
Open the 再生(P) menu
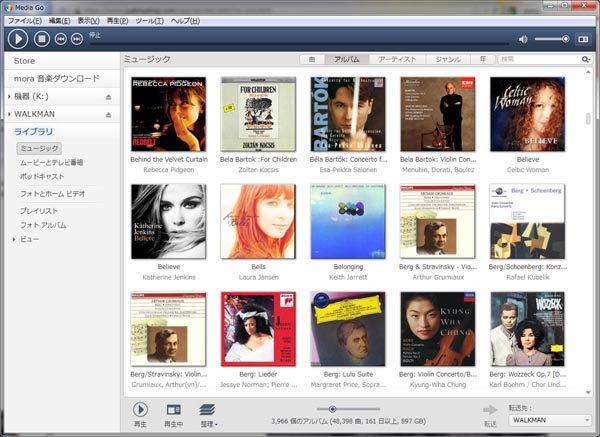click(x=117, y=21)
